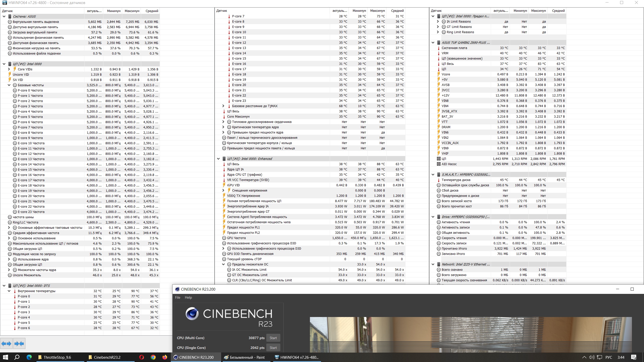Screen dimensions: 644x362
Task: Click the Opera browser taskbar icon
Action: 141,357
